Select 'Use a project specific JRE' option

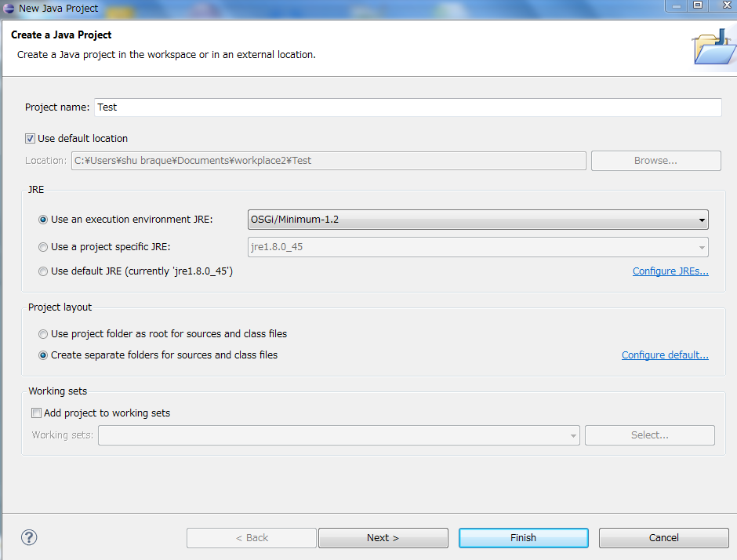coord(43,246)
